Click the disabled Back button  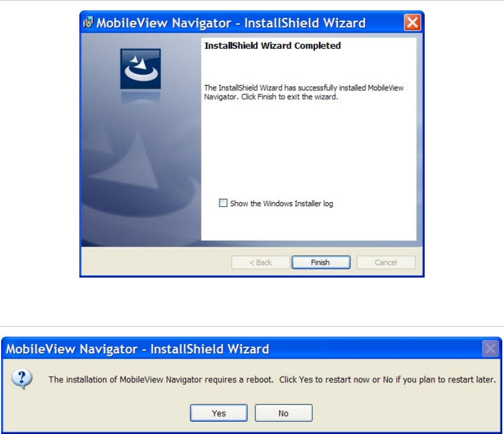[260, 262]
